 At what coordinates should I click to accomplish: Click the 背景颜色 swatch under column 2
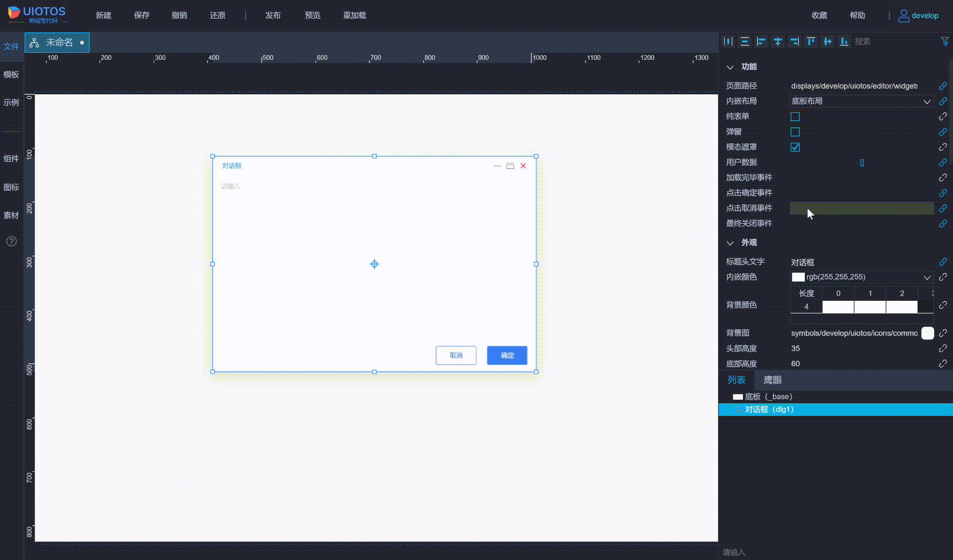tap(902, 307)
